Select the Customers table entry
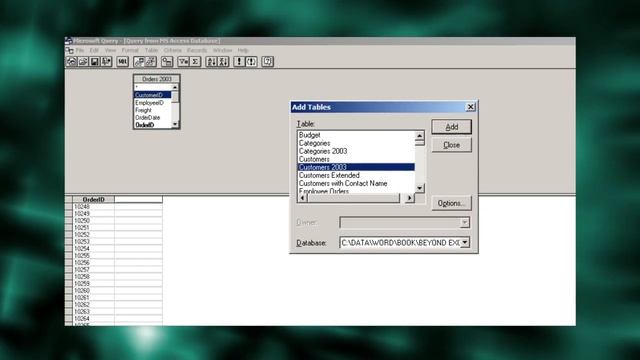This screenshot has width=640, height=360. click(356, 159)
